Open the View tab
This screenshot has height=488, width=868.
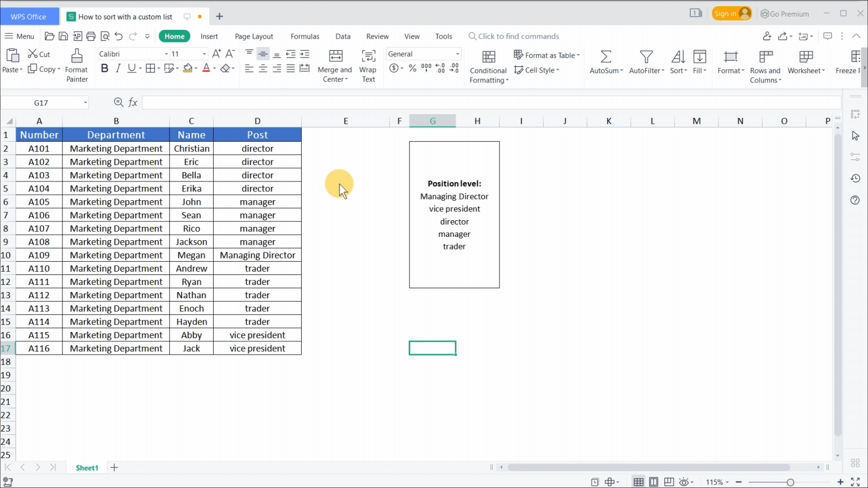pyautogui.click(x=412, y=37)
